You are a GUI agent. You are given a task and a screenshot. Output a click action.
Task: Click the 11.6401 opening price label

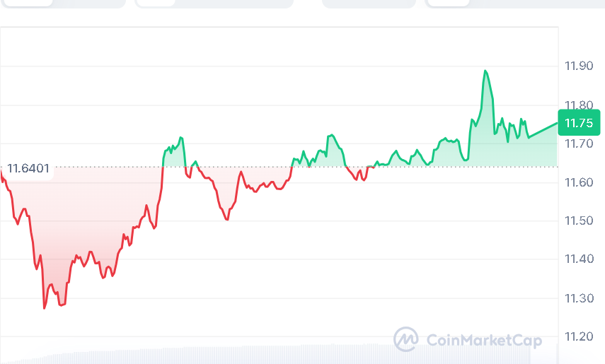click(28, 168)
